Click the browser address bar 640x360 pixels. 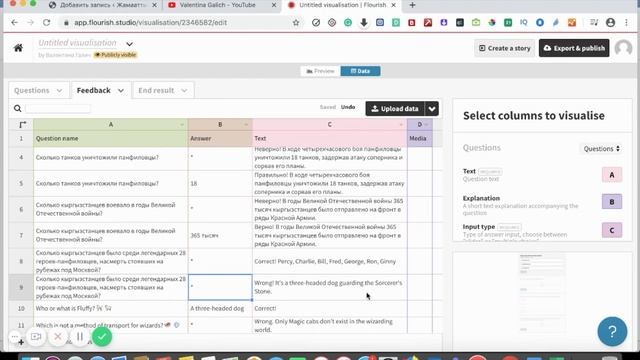[x=180, y=23]
